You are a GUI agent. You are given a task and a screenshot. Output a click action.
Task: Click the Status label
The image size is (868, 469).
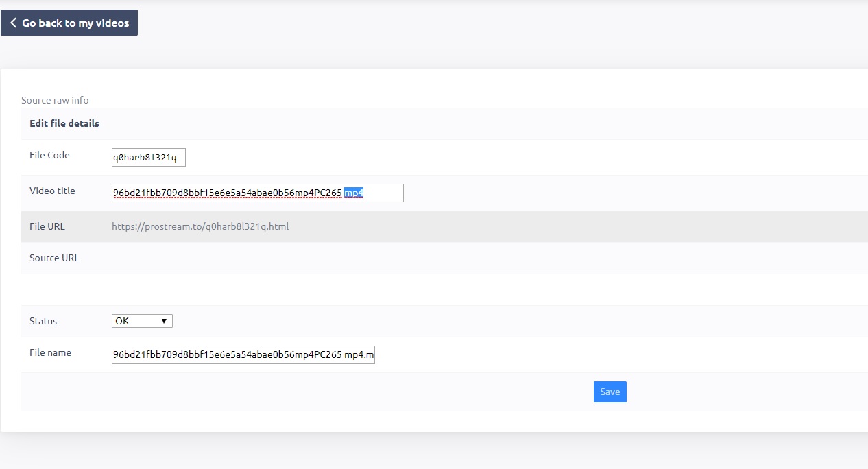tap(43, 321)
